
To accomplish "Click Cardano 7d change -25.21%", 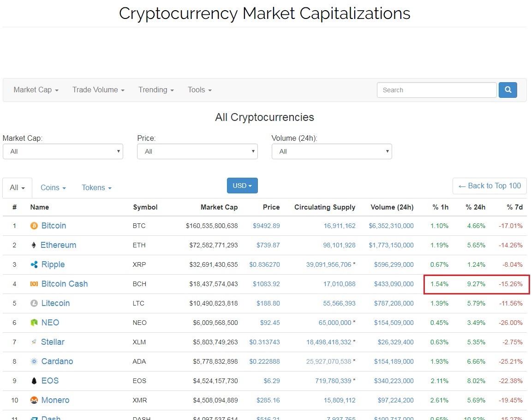I will (x=511, y=361).
